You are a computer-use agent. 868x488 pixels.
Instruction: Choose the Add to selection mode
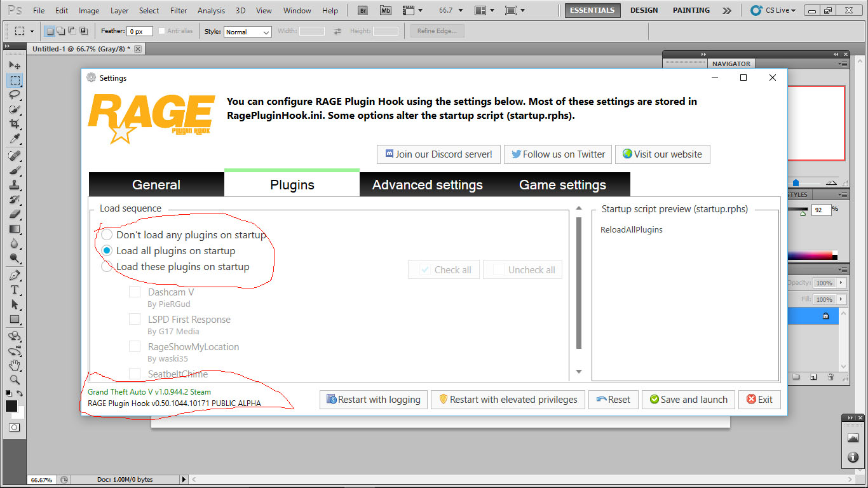click(60, 31)
